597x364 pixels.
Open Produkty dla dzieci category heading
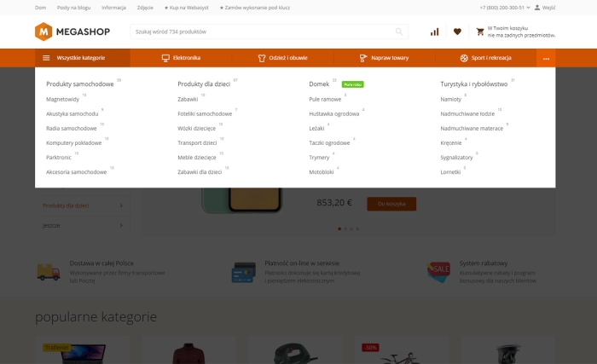(204, 84)
